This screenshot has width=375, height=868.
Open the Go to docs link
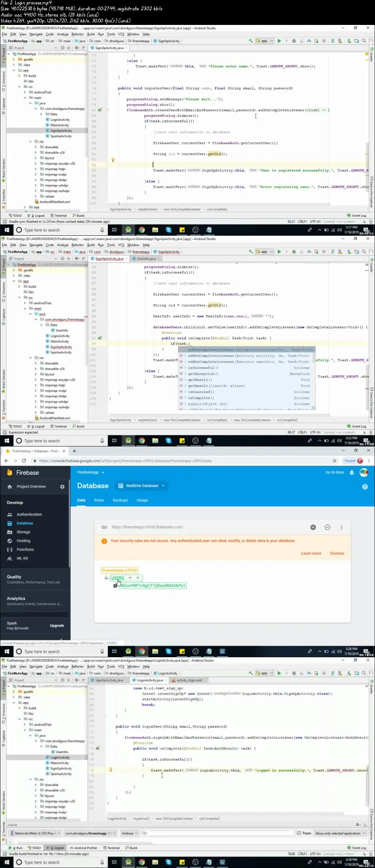(x=335, y=472)
